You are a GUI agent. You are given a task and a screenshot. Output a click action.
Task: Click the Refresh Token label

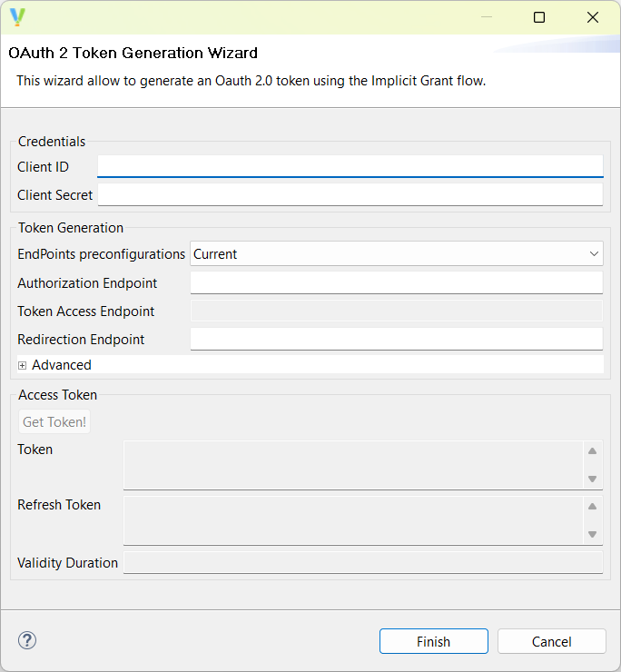pos(59,505)
